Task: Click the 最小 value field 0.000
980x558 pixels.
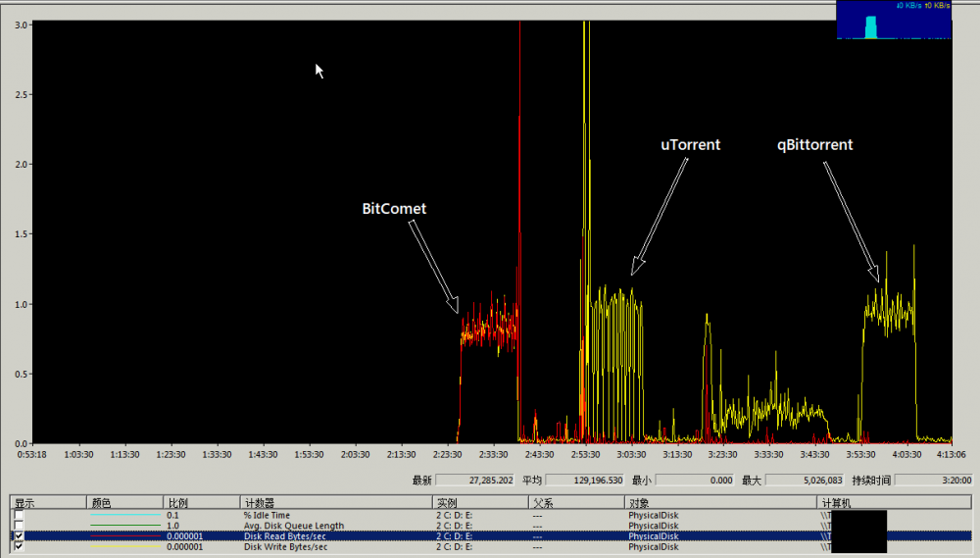Action: [695, 480]
